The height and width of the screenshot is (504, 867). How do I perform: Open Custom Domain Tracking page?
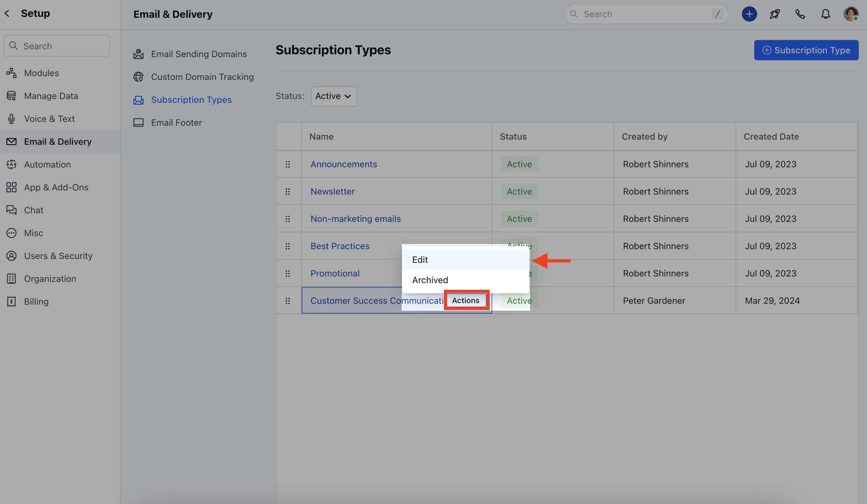pos(202,77)
